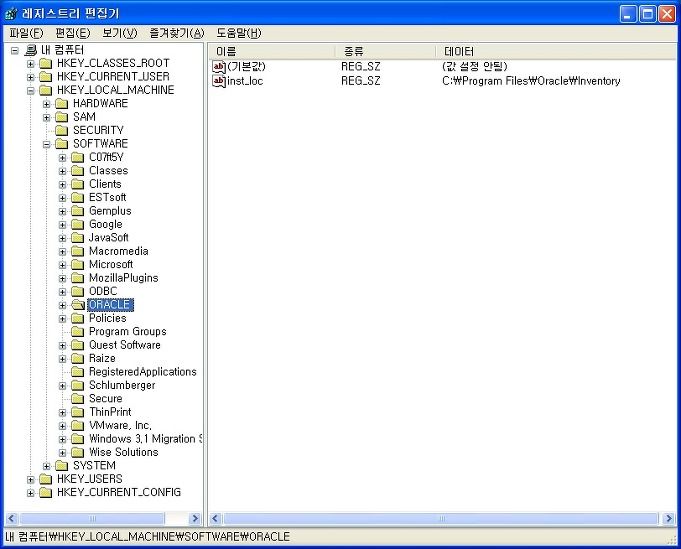Expand the Raize key node
Viewport: 681px width, 549px height.
63,360
